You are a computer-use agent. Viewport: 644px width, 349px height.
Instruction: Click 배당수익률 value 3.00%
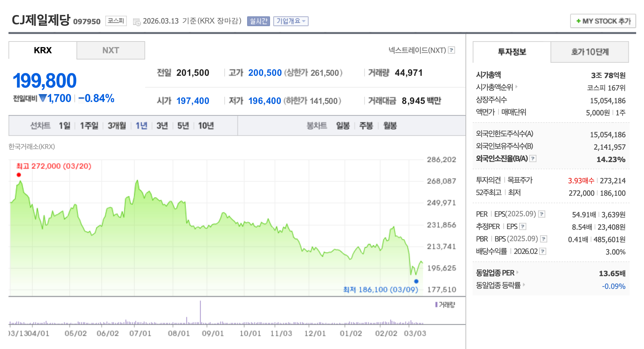click(x=616, y=252)
